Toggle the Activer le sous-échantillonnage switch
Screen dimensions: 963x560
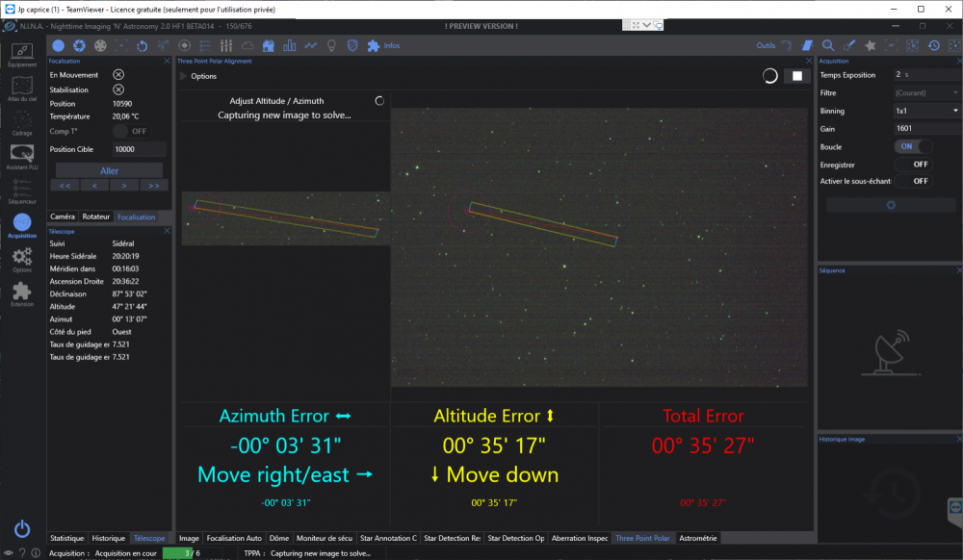(913, 181)
